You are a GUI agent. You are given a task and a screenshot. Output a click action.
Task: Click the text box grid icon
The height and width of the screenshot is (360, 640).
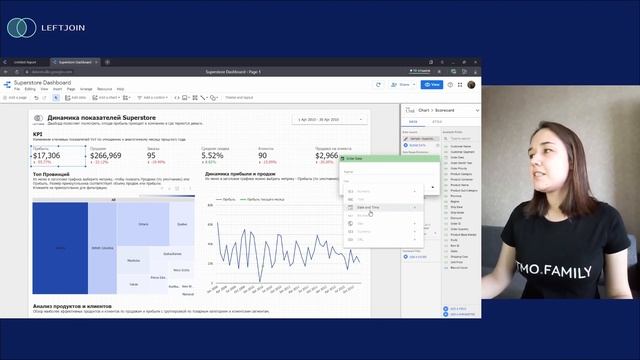195,98
